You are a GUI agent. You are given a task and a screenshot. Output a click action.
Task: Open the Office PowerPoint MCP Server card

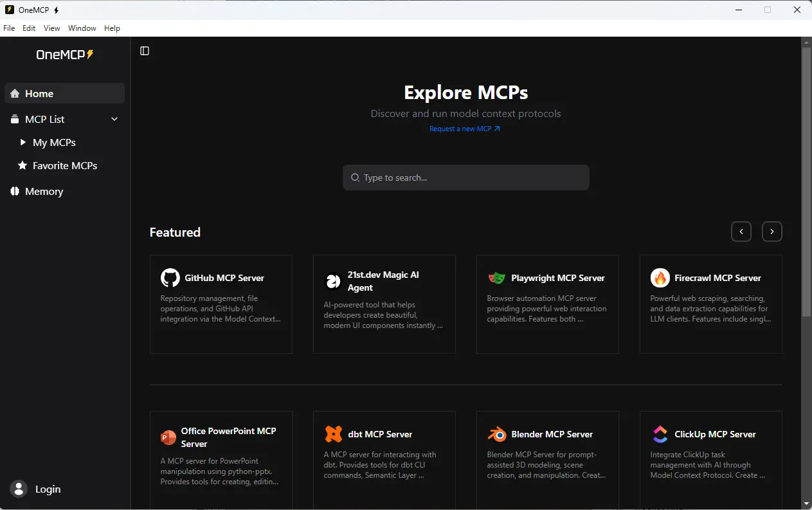221,460
